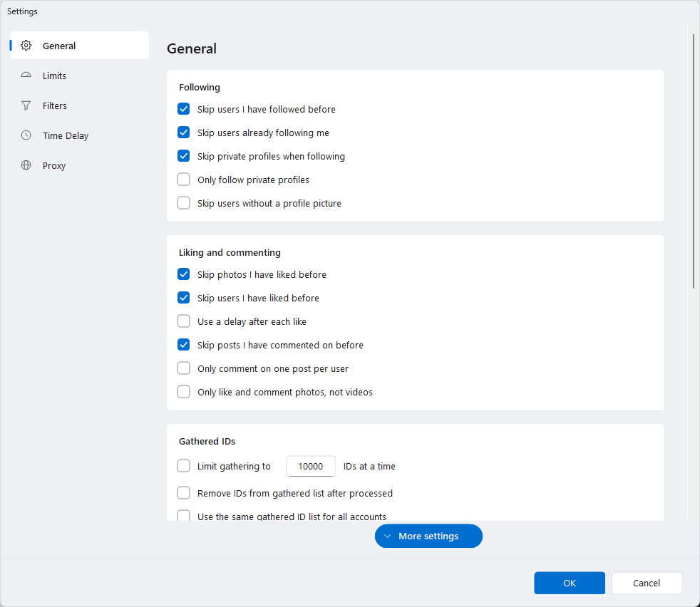Click the Filters funnel icon

click(x=26, y=105)
